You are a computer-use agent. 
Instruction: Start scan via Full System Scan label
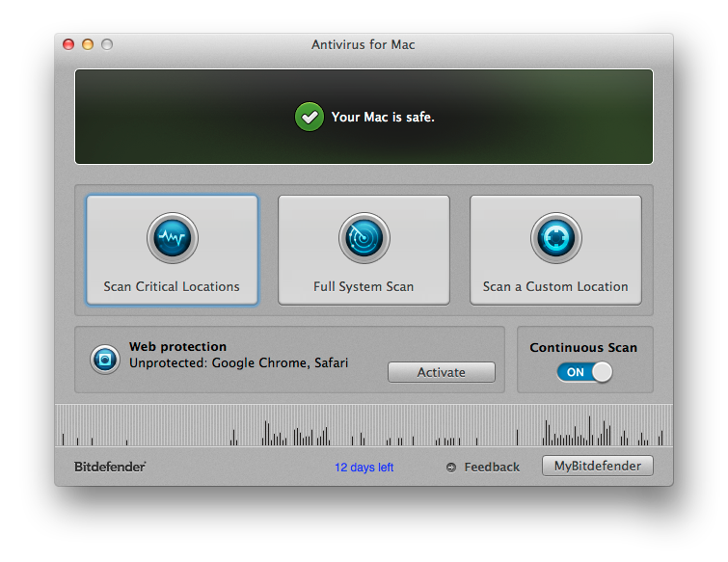(x=364, y=287)
